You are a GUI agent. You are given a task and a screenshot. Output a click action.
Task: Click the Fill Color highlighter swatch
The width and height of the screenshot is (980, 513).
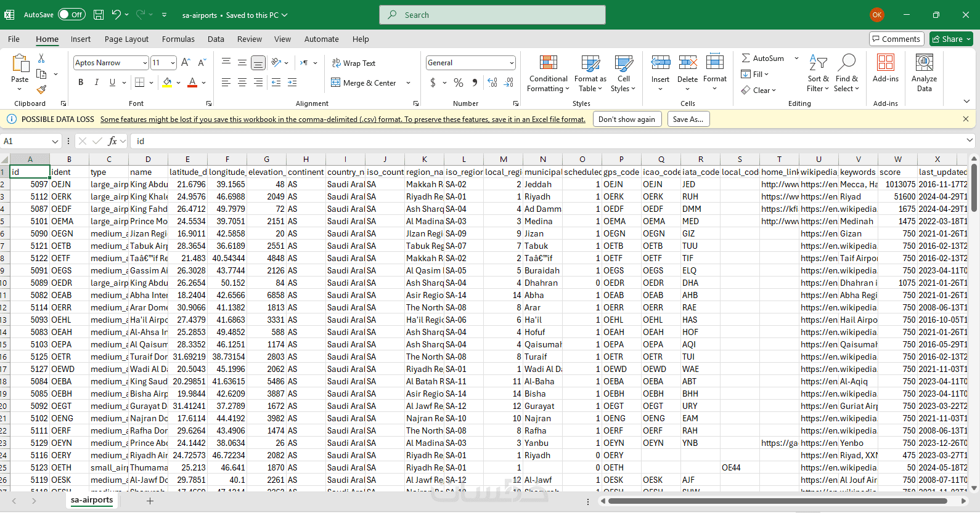[167, 83]
